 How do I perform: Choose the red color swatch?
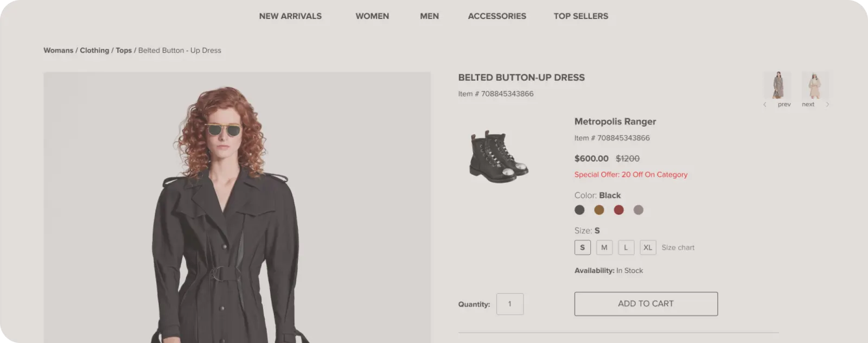click(x=619, y=210)
